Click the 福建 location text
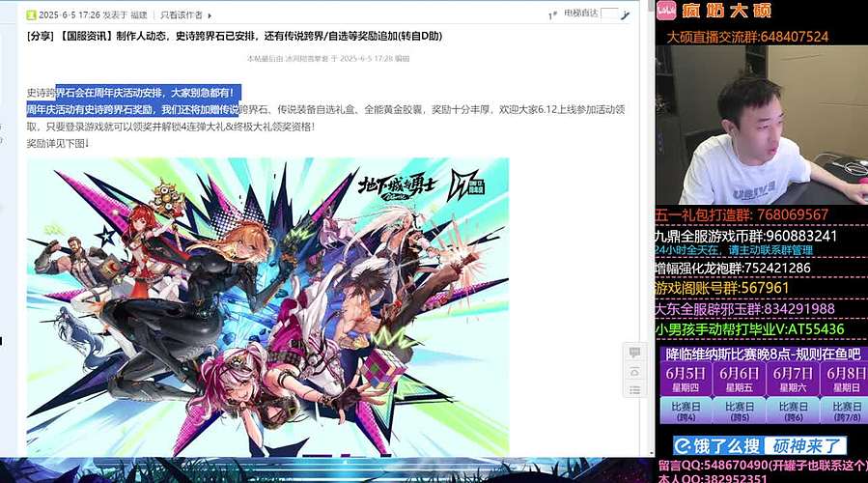 (x=139, y=14)
